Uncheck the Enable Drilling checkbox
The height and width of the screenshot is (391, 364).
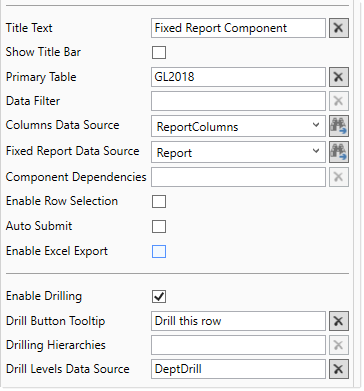[159, 296]
